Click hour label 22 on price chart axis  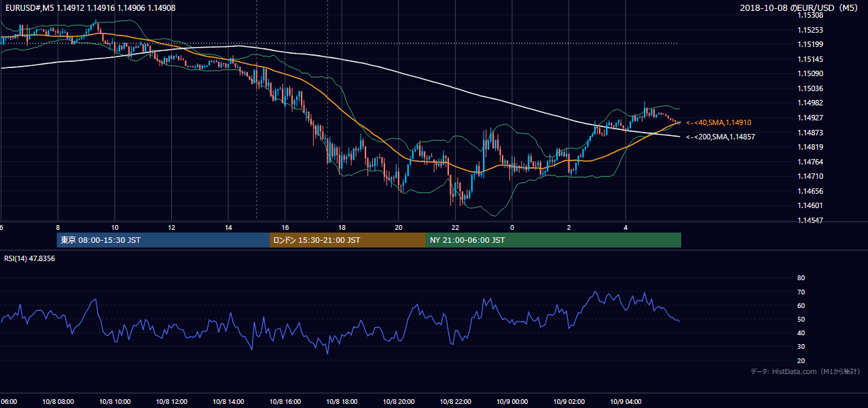click(455, 227)
